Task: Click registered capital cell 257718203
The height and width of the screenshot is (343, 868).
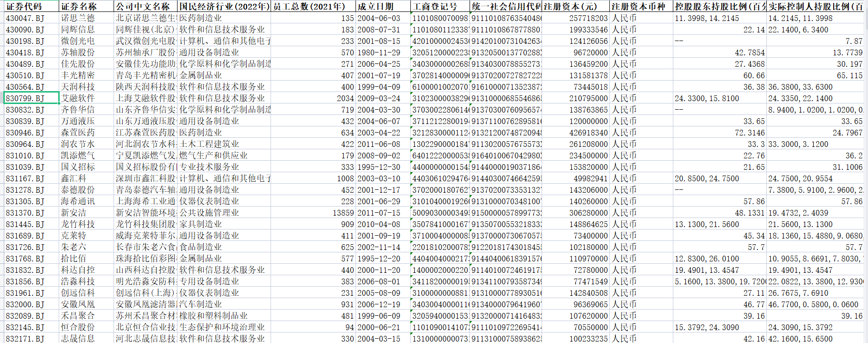Action: click(x=575, y=18)
